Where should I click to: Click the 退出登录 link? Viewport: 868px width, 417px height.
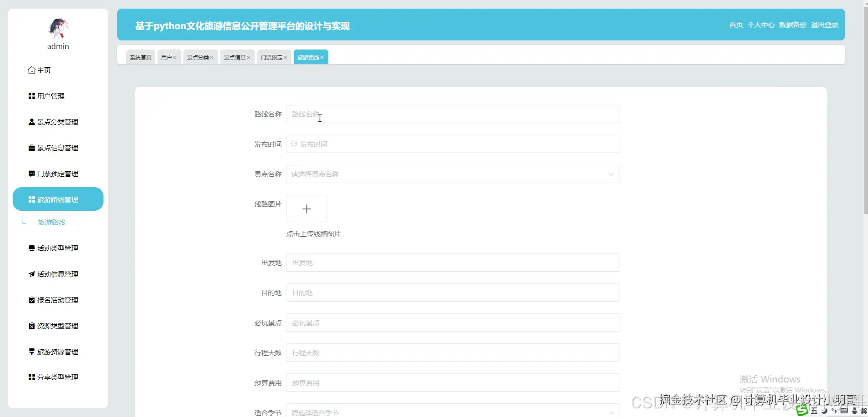[825, 25]
